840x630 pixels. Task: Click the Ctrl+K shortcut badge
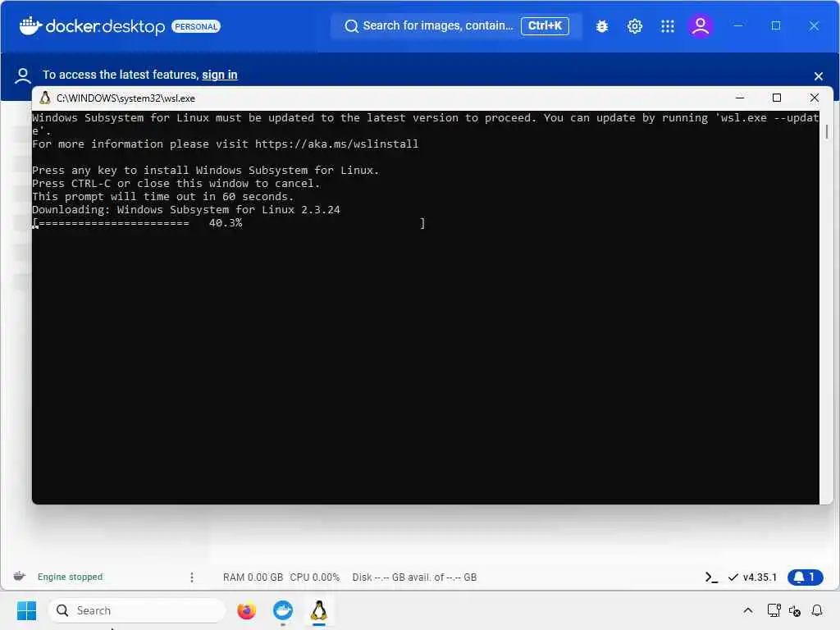(545, 25)
